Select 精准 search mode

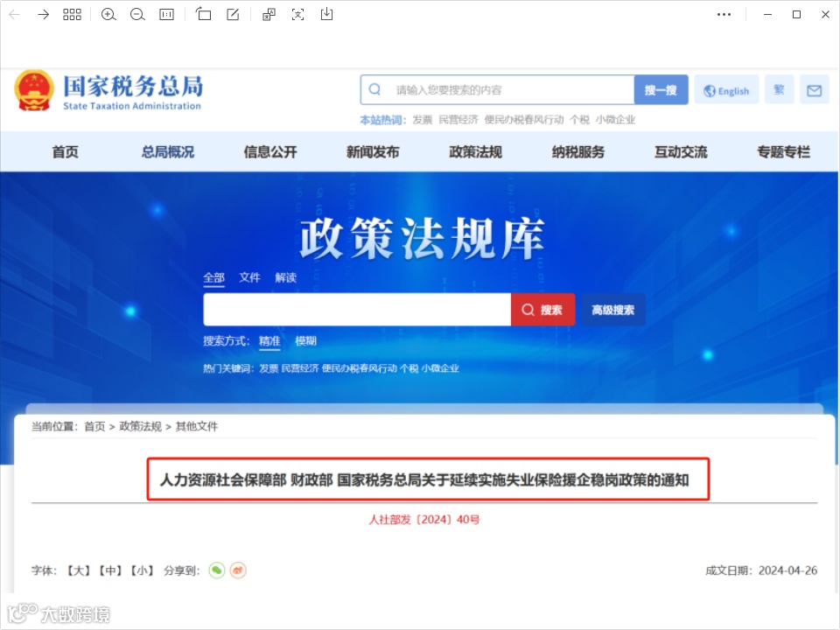tap(269, 340)
